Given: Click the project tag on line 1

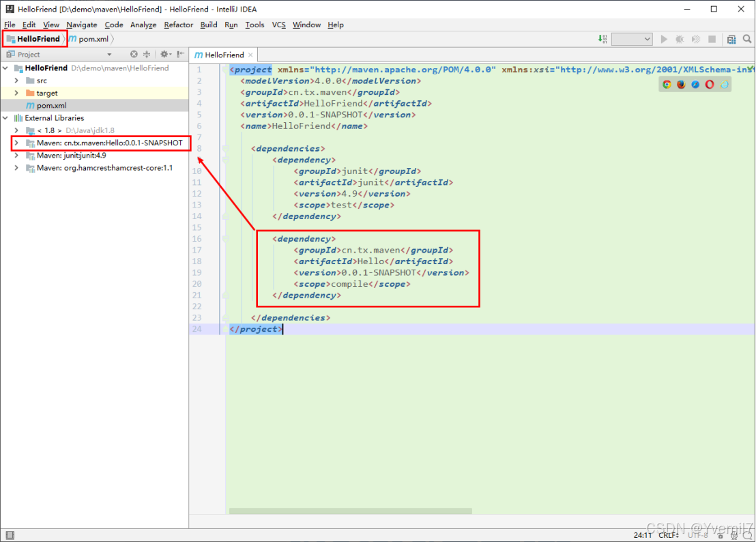Looking at the screenshot, I should pyautogui.click(x=250, y=70).
